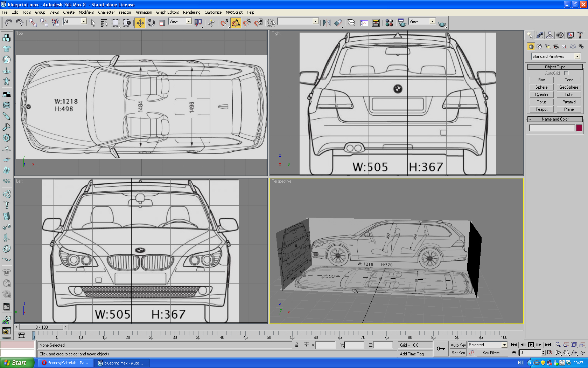Switch to the Display command panel tab
The height and width of the screenshot is (368, 588).
pos(570,35)
